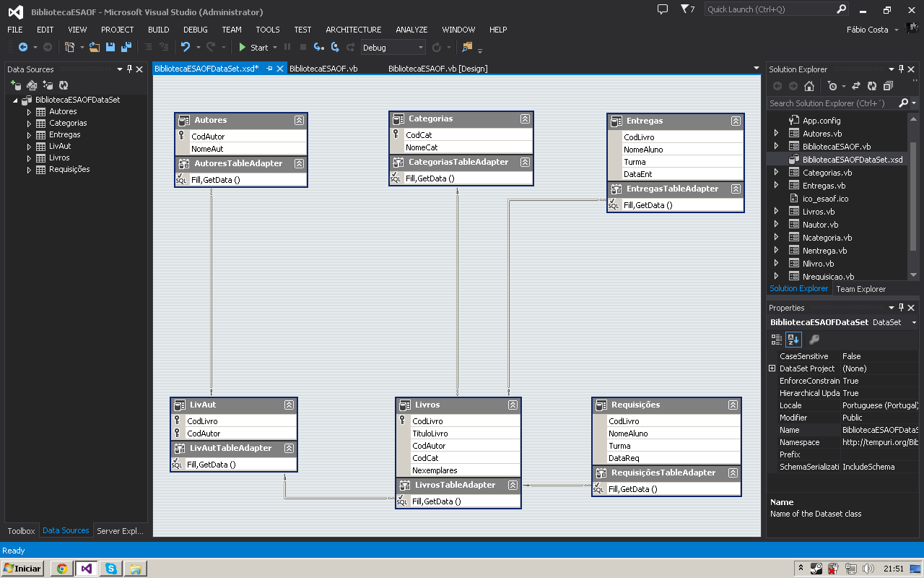Click the Save All toolbar icon
This screenshot has width=924, height=578.
(126, 48)
